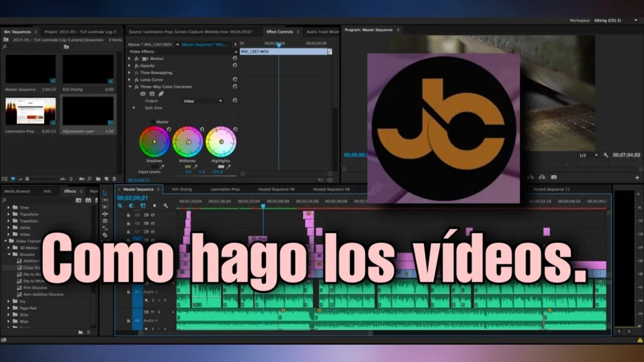Select the Selection arrow tool
Screen dimensions: 644x362
pyautogui.click(x=105, y=193)
